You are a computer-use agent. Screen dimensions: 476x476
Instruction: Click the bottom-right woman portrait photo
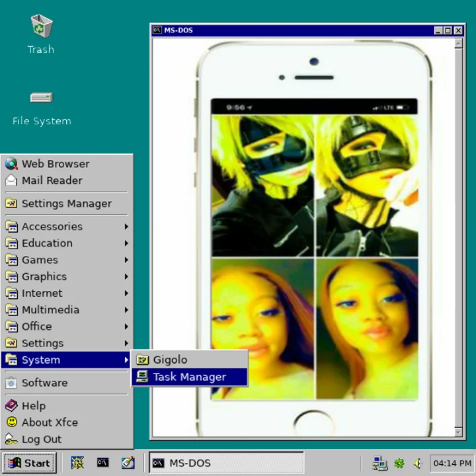[x=367, y=329]
